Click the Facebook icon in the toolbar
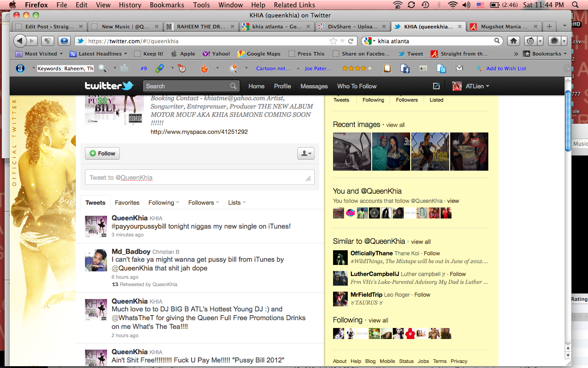 pos(405,69)
